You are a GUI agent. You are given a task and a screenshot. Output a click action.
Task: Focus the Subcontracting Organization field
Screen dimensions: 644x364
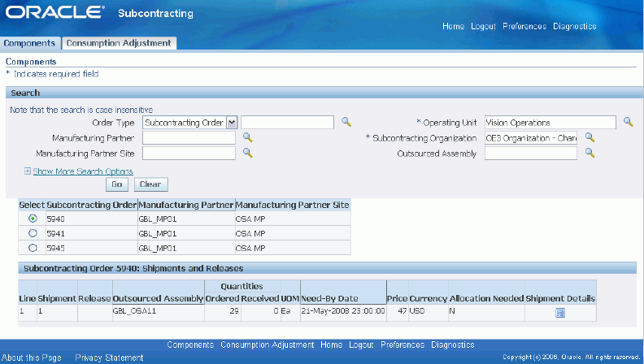pos(531,138)
